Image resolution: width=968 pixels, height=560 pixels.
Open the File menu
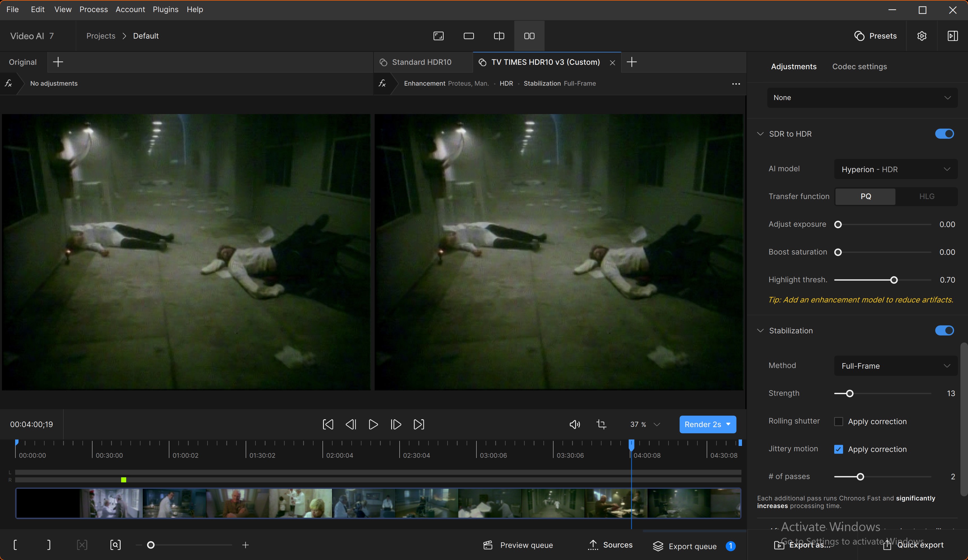(x=13, y=9)
